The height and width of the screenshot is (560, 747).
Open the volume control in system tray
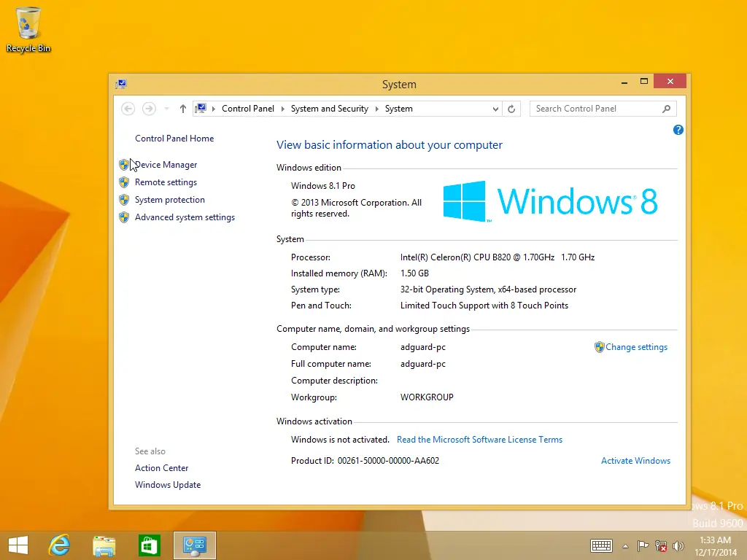coord(678,545)
